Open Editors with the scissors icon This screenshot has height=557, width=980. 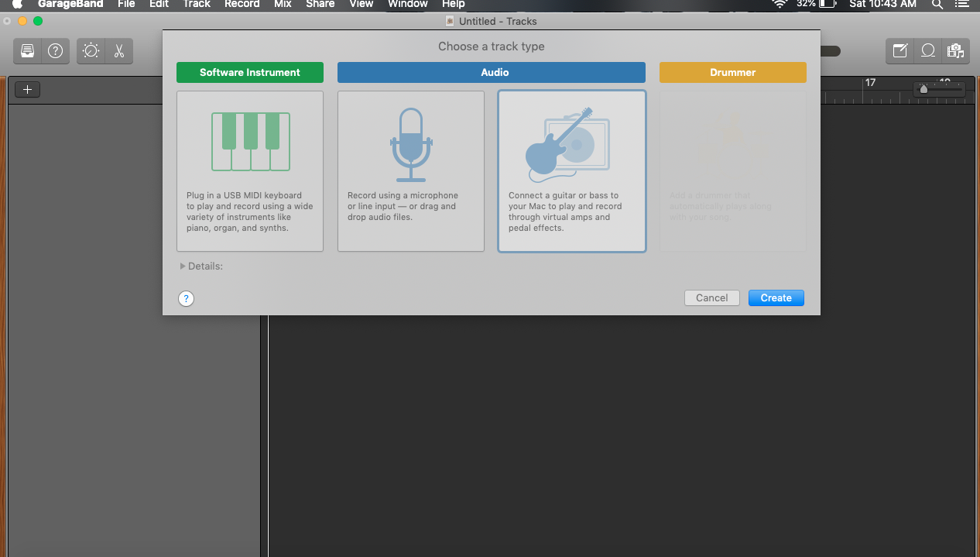pos(118,51)
